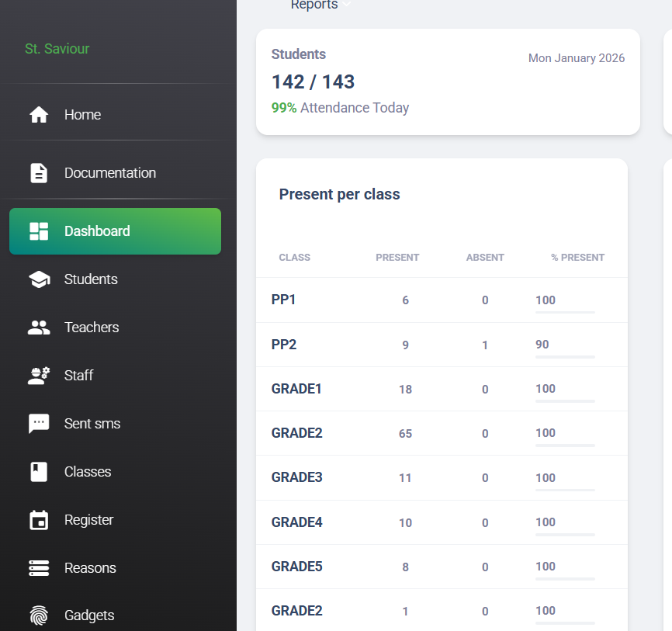This screenshot has width=672, height=631.
Task: Click the Teachers people icon
Action: pos(39,328)
